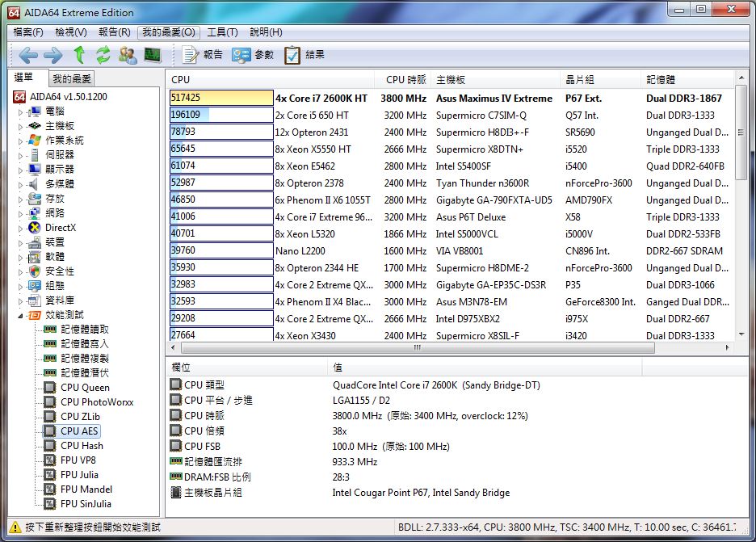Select the 軟體 software icon

click(34, 257)
